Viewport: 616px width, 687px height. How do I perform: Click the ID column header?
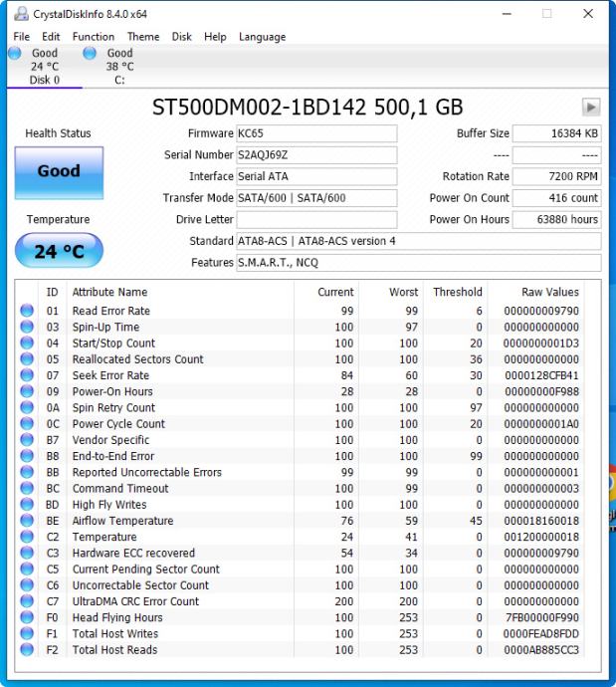(x=52, y=292)
